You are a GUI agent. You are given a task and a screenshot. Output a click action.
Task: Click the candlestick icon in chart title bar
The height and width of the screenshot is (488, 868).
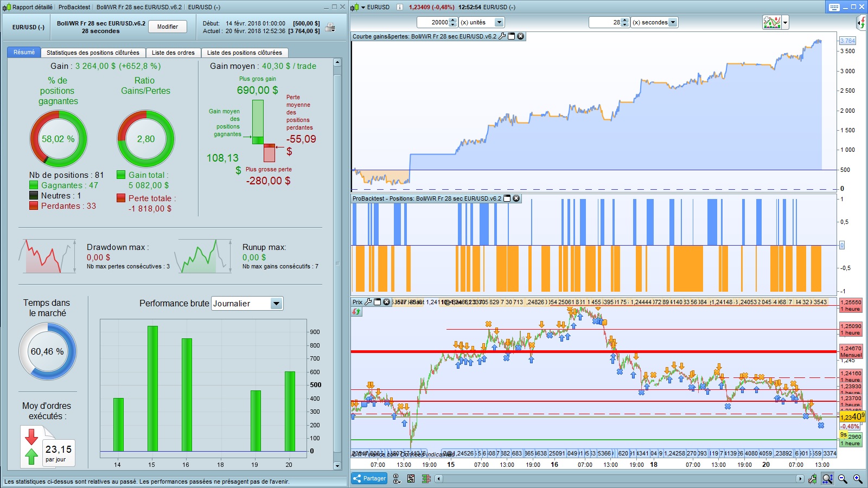[354, 7]
